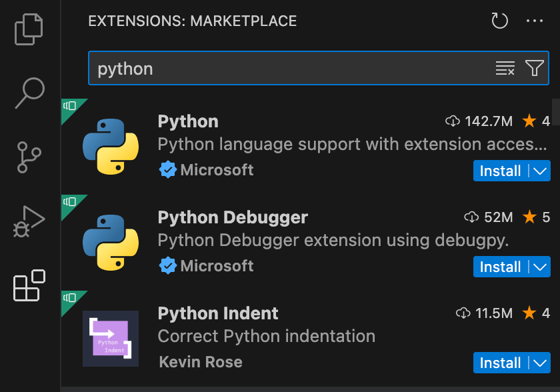Click the Python Indent logo thumbnail
The height and width of the screenshot is (392, 560).
[111, 339]
